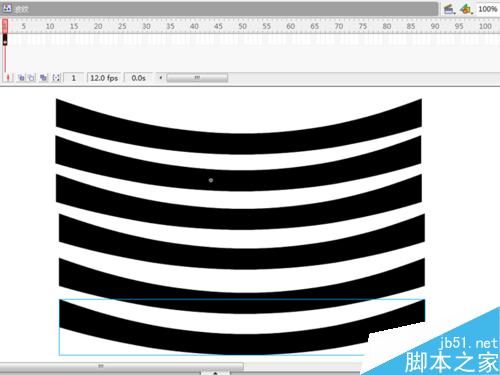
Task: Click the timeline scrollbar left arrow
Action: (x=161, y=78)
